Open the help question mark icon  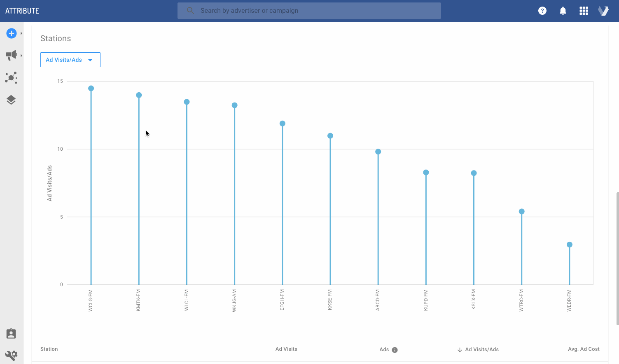coord(542,11)
